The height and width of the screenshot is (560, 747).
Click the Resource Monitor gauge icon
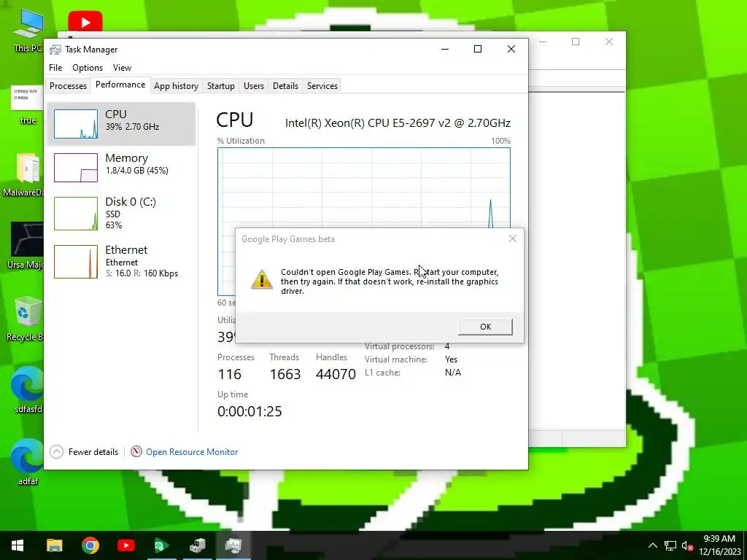(136, 451)
